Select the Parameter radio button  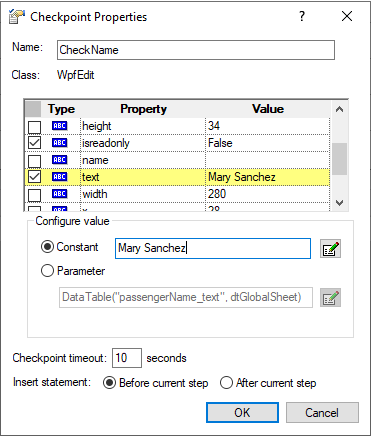[x=47, y=271]
